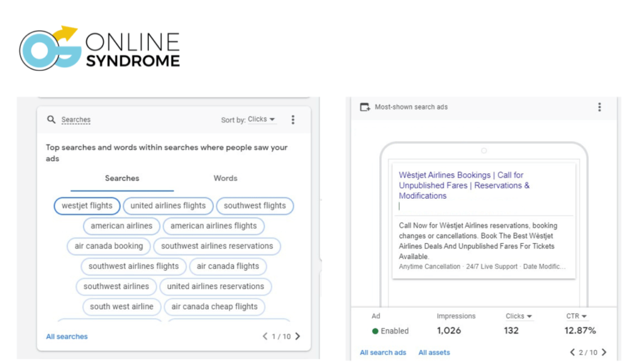644x362 pixels.
Task: Click the Clicks value 132
Action: (x=511, y=331)
